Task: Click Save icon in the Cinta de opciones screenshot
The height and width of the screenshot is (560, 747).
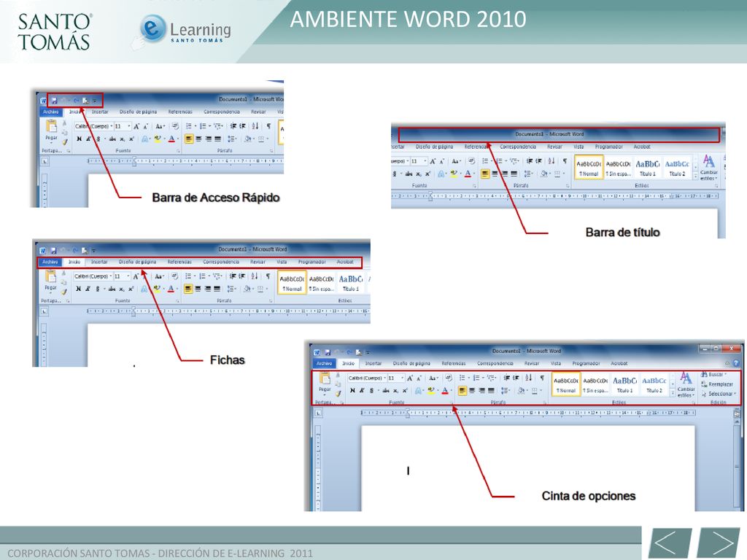Action: pos(328,352)
